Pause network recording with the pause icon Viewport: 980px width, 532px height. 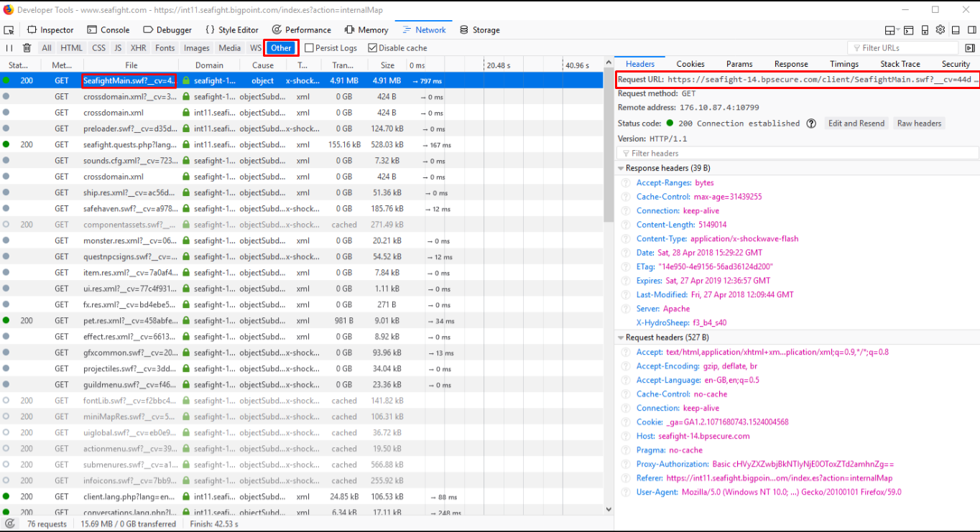(x=9, y=48)
